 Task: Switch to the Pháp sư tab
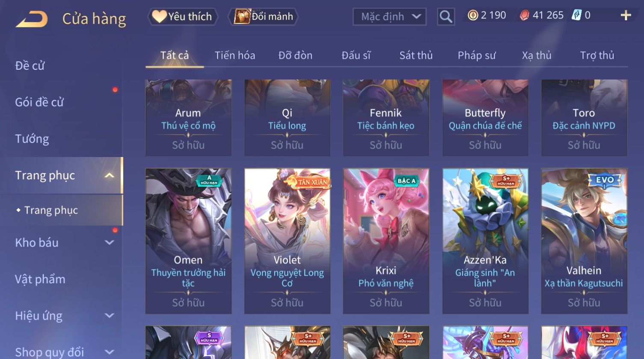point(477,56)
